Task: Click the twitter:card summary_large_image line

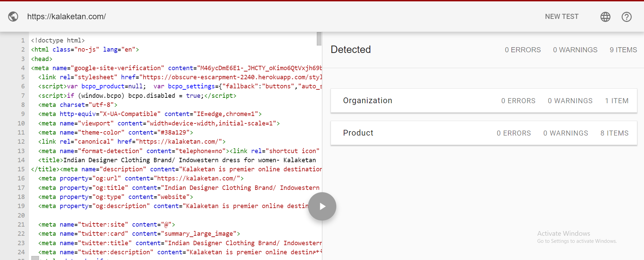Action: click(139, 234)
